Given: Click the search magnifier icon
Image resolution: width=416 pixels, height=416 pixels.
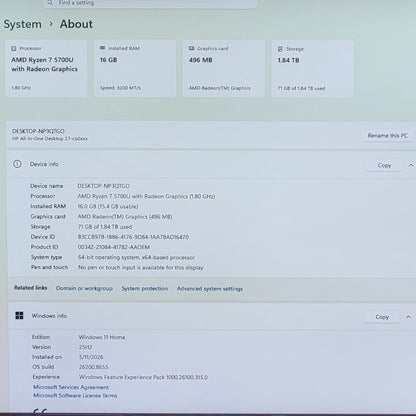Looking at the screenshot, I should (50, 3).
